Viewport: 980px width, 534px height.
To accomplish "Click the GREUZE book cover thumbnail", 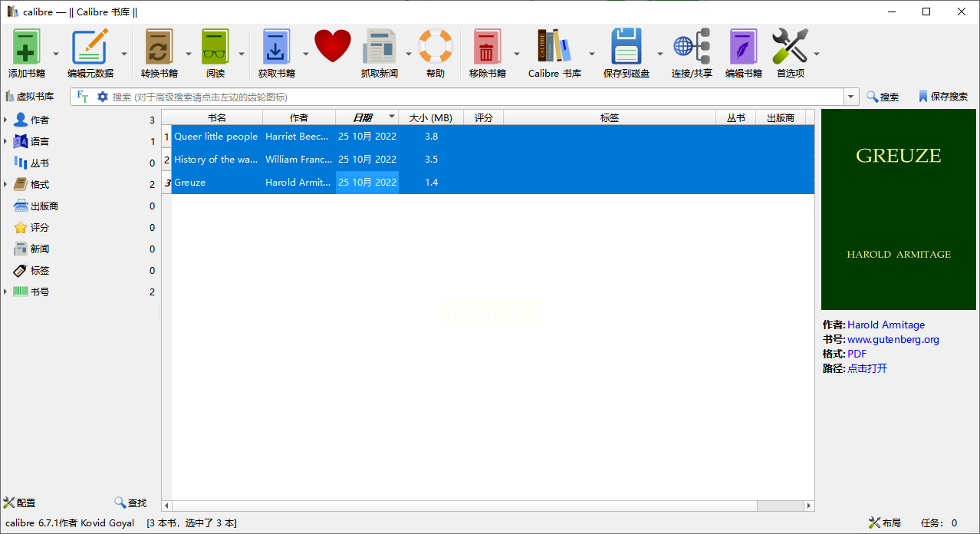I will (x=898, y=209).
